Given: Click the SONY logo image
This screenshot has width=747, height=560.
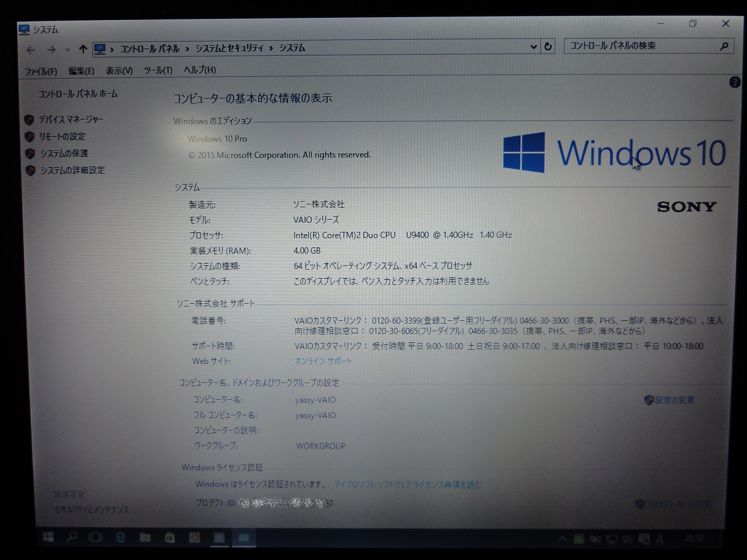Looking at the screenshot, I should coord(687,207).
